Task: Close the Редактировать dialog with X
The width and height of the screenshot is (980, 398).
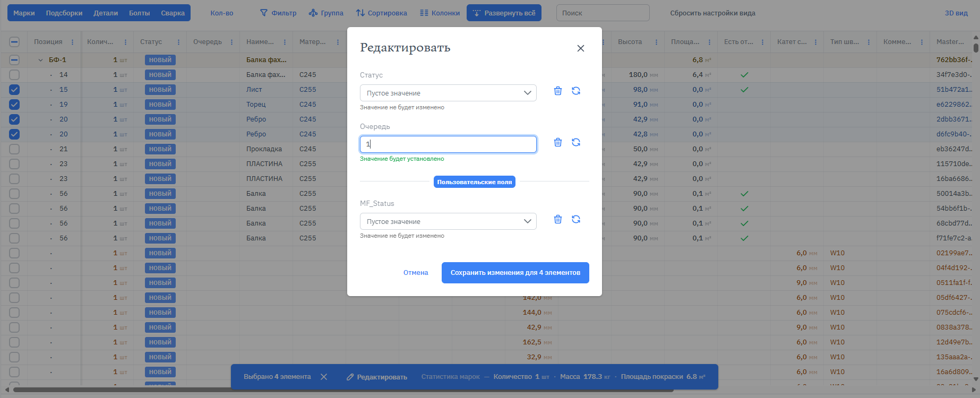Action: 581,48
